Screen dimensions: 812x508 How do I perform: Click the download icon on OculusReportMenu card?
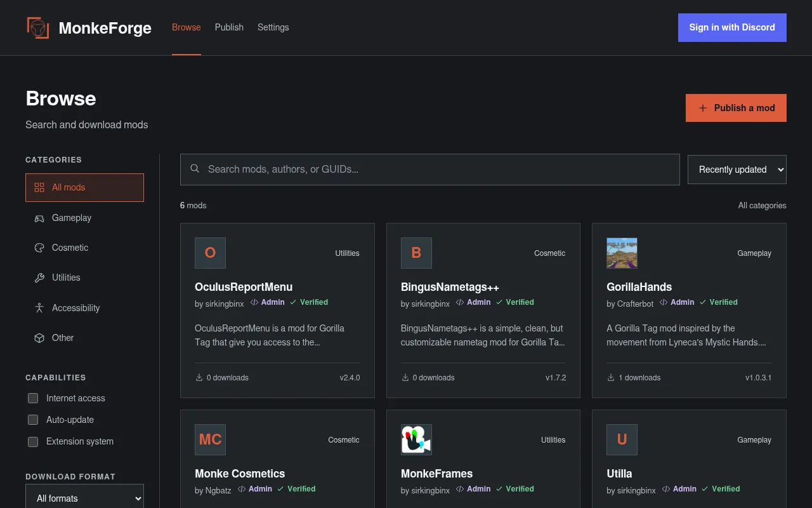pos(199,377)
